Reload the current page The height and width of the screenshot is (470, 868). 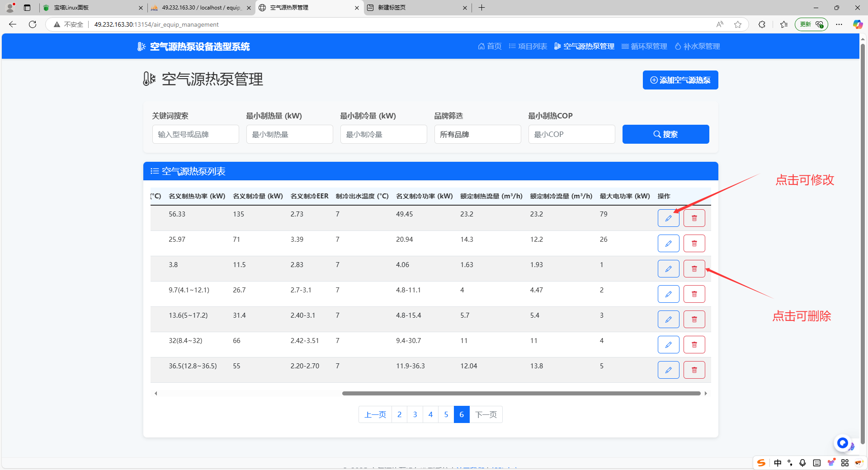33,24
